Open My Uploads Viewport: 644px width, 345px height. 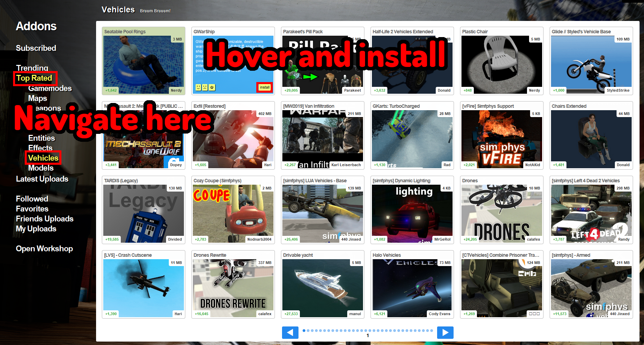(36, 229)
